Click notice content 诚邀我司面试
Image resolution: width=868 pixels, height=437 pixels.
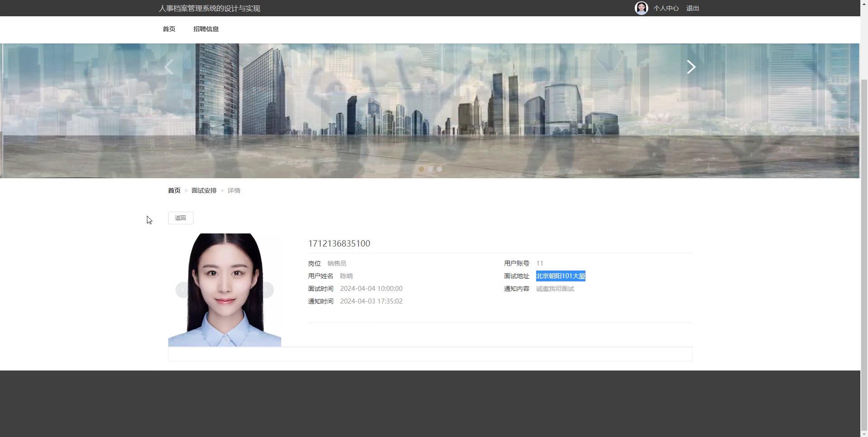click(555, 289)
